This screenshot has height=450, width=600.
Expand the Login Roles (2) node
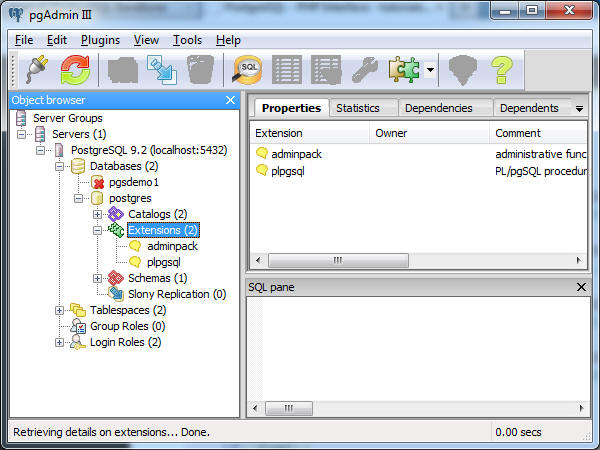59,342
